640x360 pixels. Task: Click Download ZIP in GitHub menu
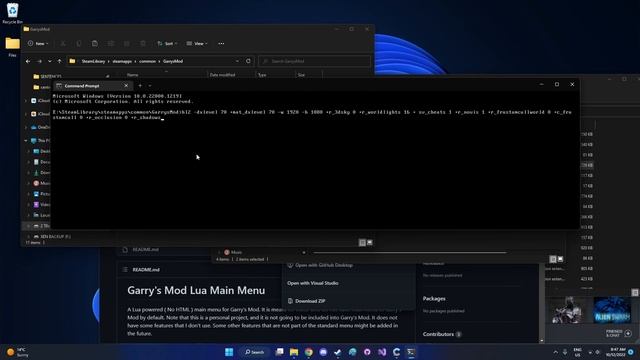coord(306,301)
